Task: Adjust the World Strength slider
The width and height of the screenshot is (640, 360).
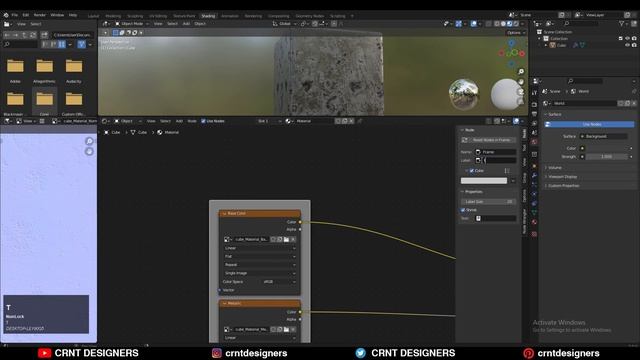Action: [x=607, y=157]
